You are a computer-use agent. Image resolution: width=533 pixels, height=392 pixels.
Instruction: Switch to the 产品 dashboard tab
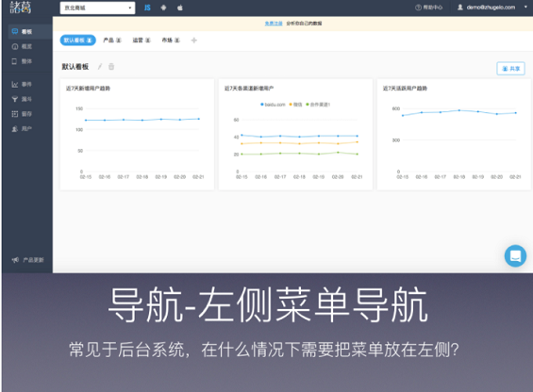pyautogui.click(x=112, y=41)
